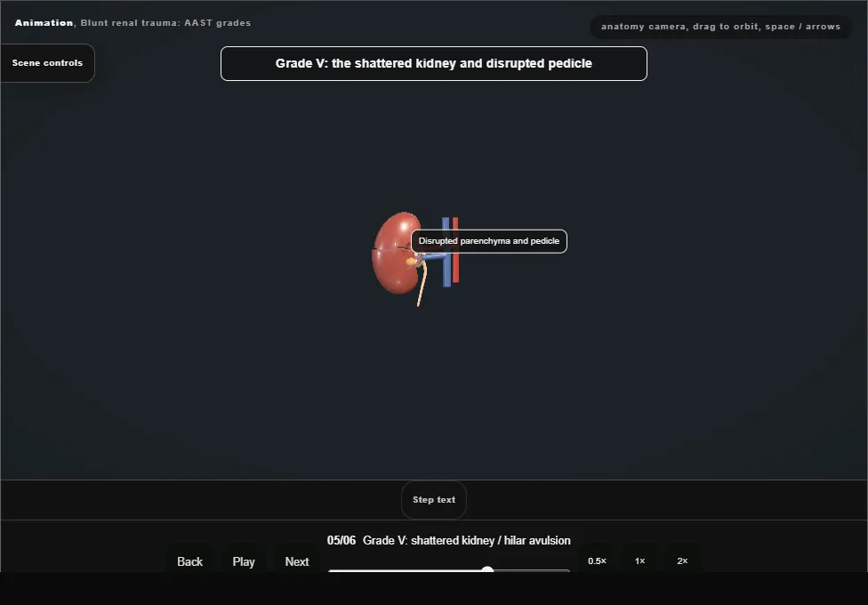Click 'Grade V: shattered kidney / hilar avulsion' caption
The width and height of the screenshot is (868, 605).
[x=467, y=541]
